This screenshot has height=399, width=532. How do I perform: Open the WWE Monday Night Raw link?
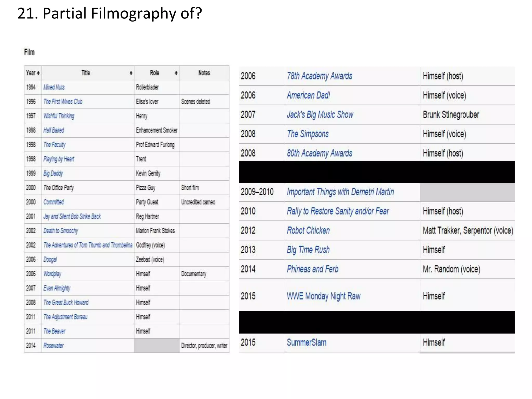point(324,296)
